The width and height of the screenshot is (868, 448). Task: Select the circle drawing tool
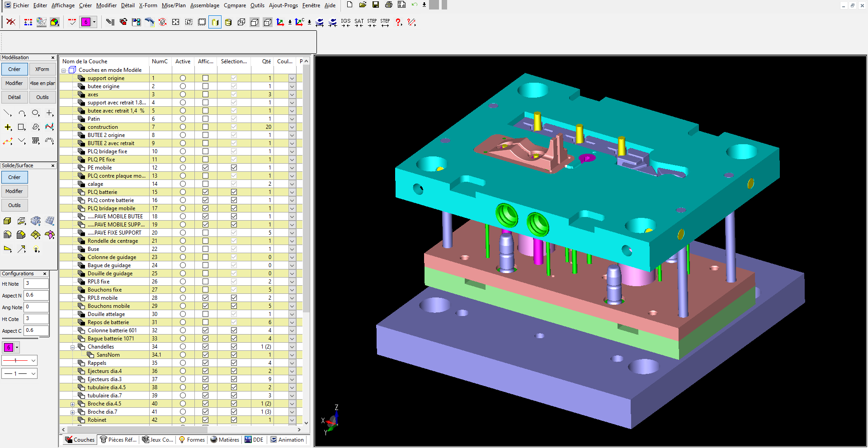pos(35,113)
